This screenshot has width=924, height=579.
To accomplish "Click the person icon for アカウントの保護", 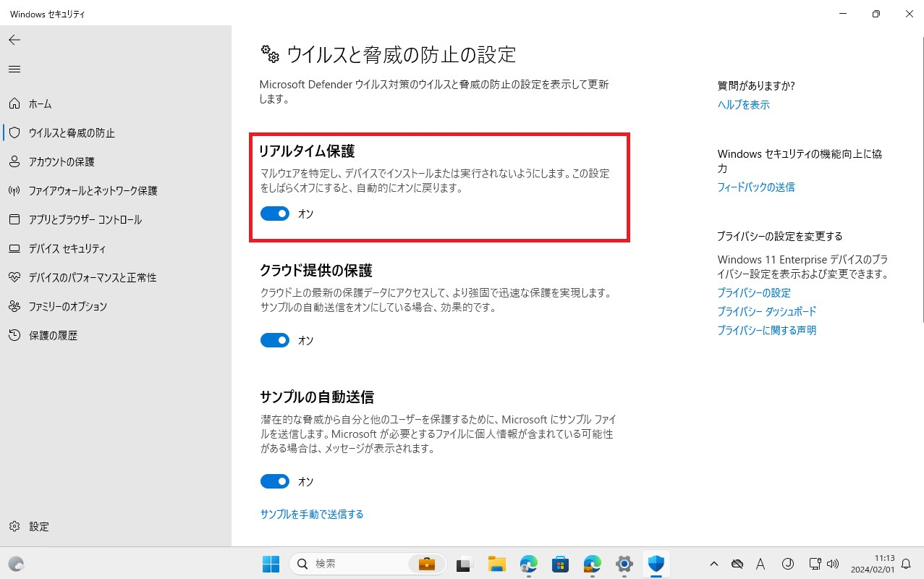I will click(14, 161).
